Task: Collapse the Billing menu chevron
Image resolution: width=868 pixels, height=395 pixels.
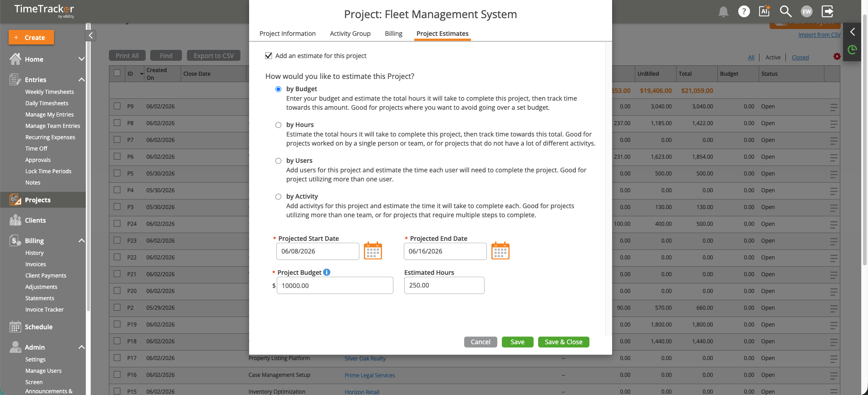Action: click(82, 240)
